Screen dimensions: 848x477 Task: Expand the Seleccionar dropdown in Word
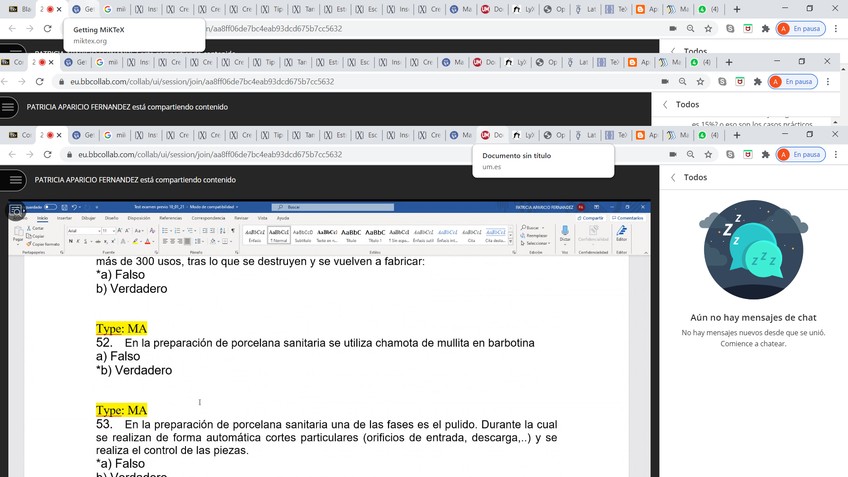(x=536, y=243)
